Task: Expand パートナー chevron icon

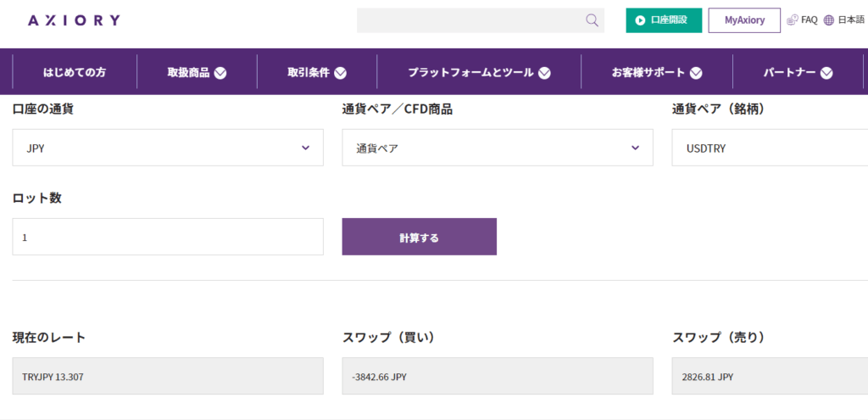Action: (826, 73)
